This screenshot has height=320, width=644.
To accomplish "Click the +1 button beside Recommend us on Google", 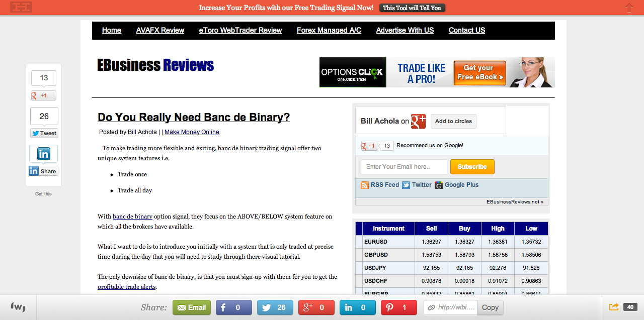I will click(369, 146).
